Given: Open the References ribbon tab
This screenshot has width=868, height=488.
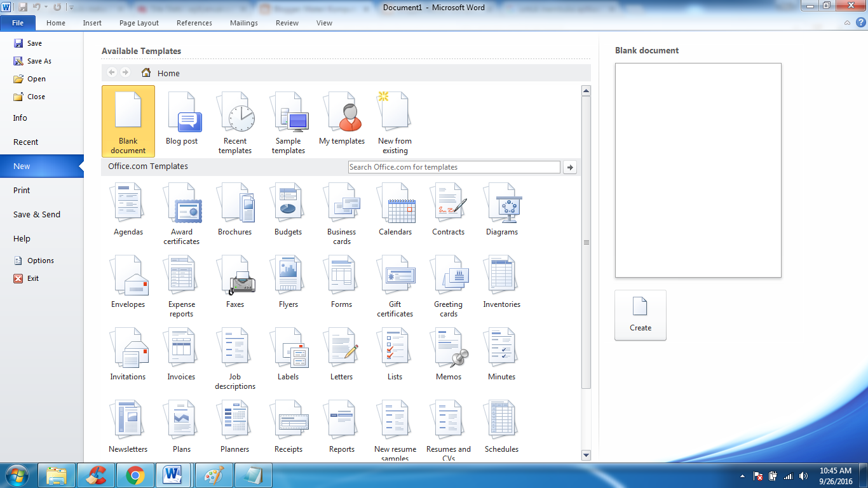Looking at the screenshot, I should [194, 23].
